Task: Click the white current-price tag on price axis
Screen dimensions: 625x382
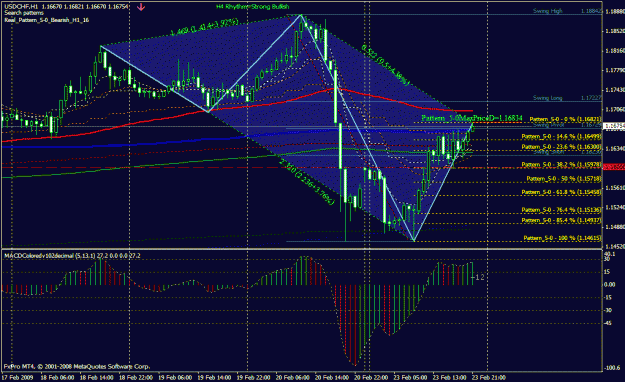Action: (614, 126)
